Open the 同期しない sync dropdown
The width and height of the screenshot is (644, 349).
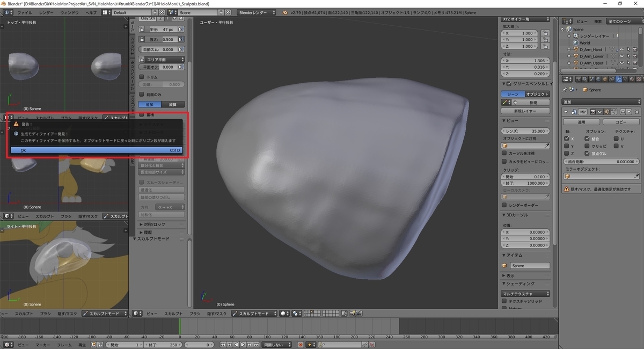click(x=277, y=345)
